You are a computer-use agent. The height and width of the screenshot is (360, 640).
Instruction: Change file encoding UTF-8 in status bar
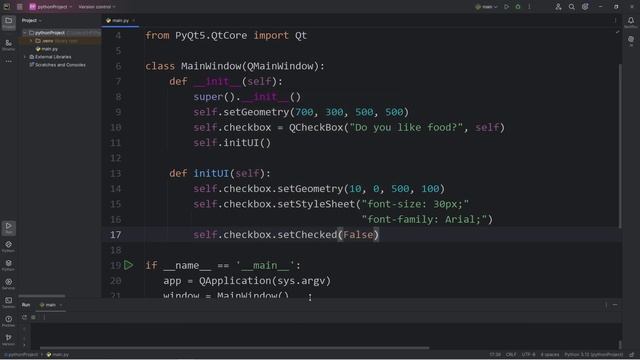[x=529, y=355]
